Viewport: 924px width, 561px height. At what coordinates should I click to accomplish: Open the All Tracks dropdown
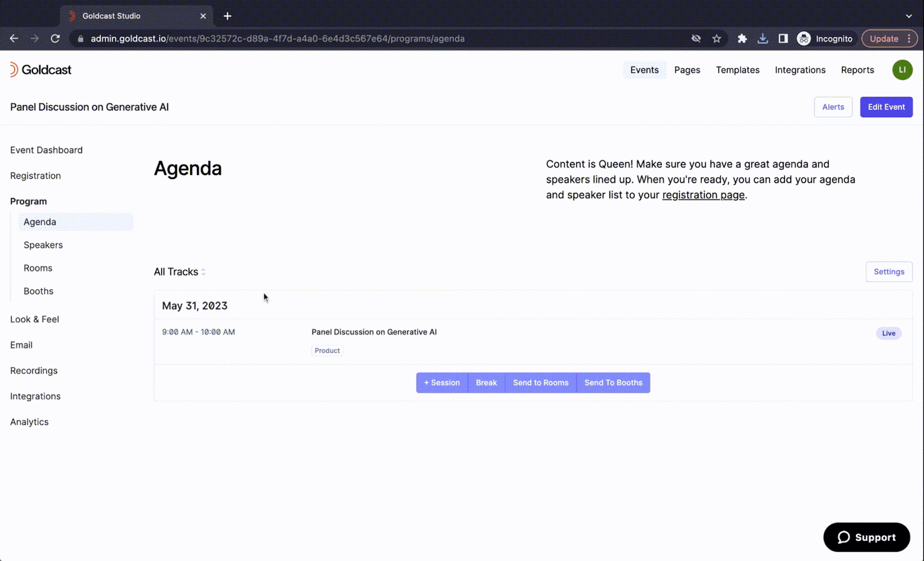click(180, 272)
